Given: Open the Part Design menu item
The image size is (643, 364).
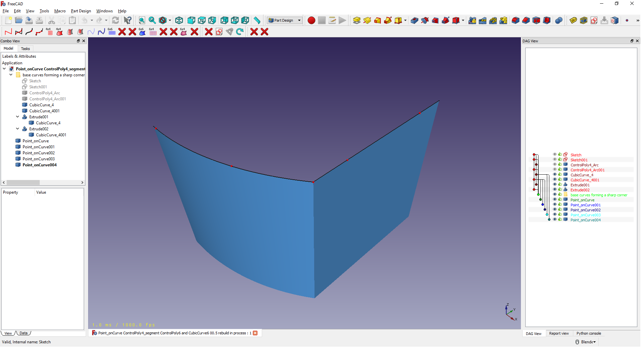Looking at the screenshot, I should click(80, 11).
